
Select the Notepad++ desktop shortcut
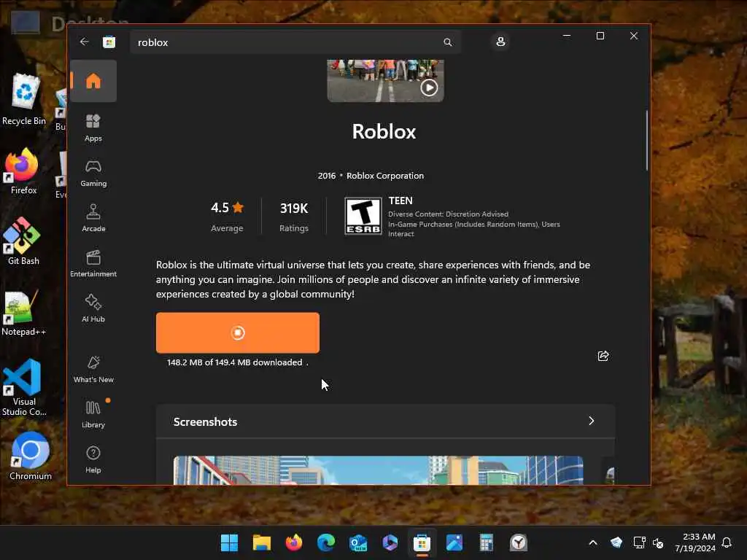click(23, 312)
